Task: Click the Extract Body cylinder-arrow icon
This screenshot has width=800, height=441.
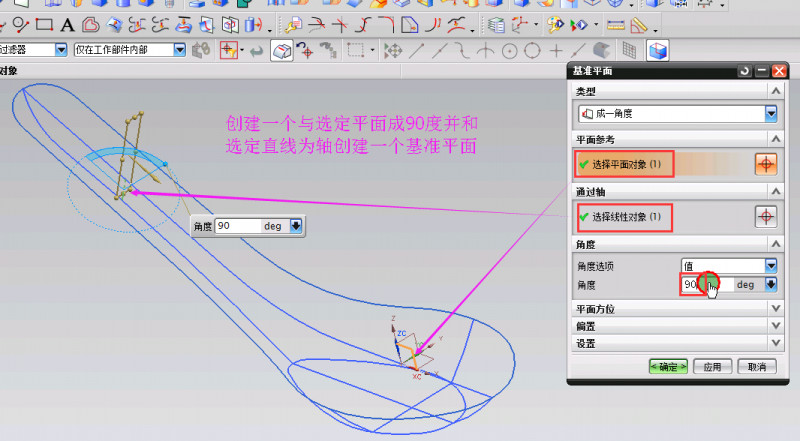Action: tap(253, 24)
